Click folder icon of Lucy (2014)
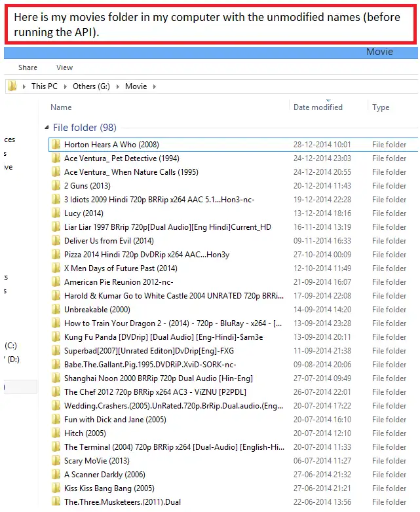 (x=56, y=213)
